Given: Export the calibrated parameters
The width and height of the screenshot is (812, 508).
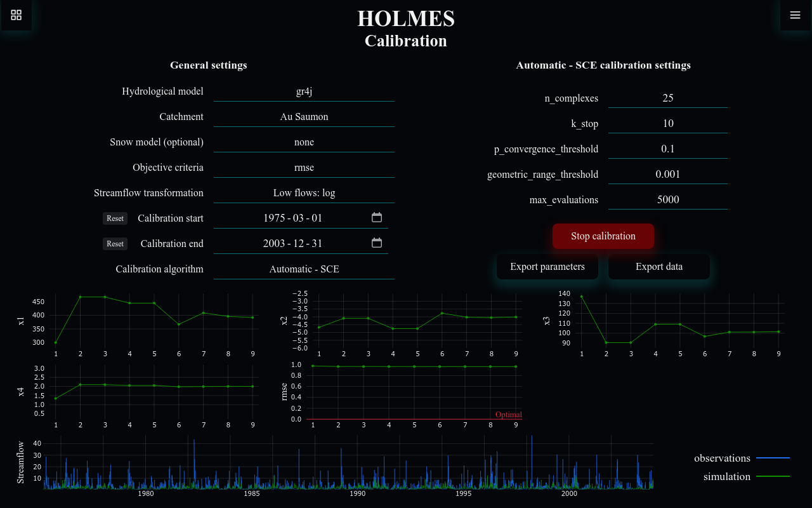Looking at the screenshot, I should [x=547, y=266].
